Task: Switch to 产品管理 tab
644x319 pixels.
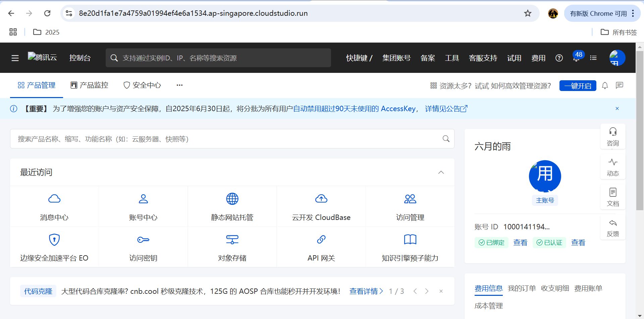Action: pyautogui.click(x=37, y=85)
